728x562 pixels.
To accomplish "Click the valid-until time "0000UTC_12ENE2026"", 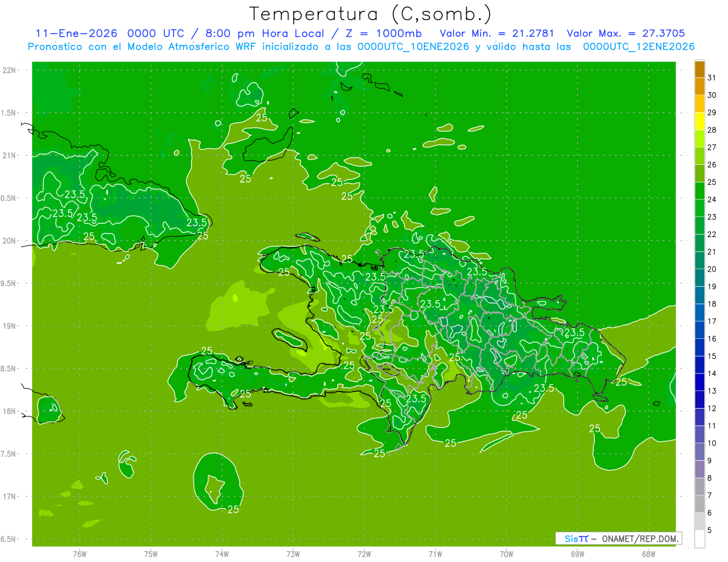I will pos(639,47).
